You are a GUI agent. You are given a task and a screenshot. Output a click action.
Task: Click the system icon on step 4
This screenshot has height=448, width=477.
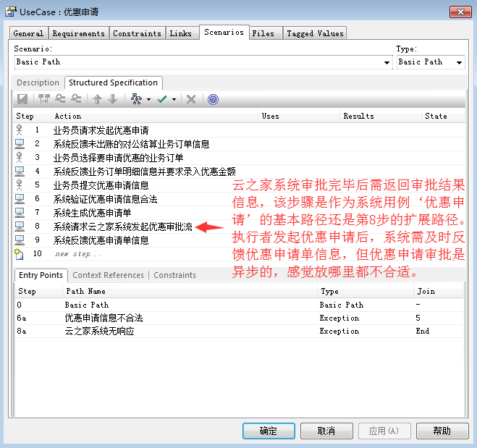coord(20,172)
